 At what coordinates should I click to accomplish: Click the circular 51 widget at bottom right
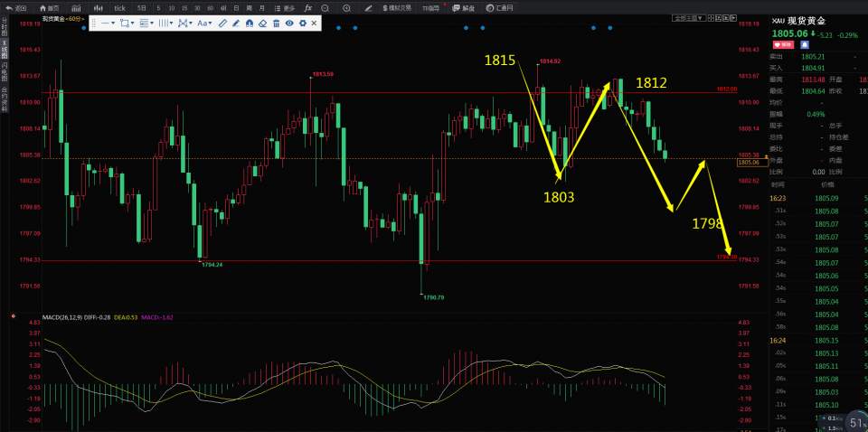click(x=857, y=423)
